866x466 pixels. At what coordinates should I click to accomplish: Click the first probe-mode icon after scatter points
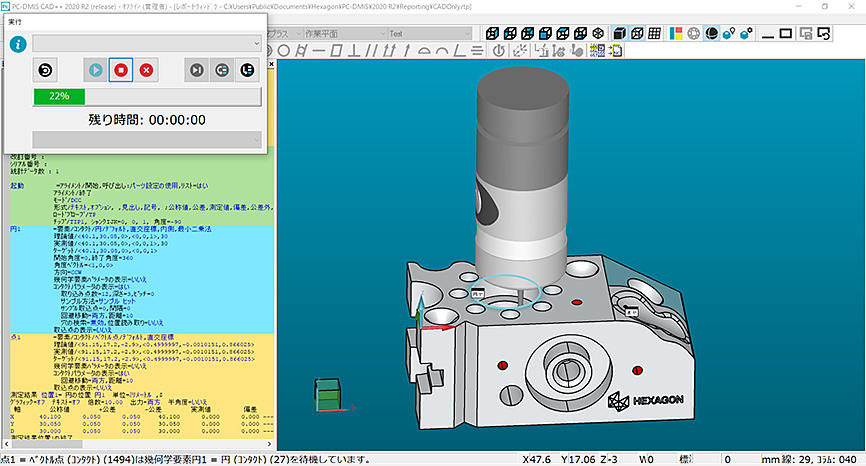tap(541, 51)
